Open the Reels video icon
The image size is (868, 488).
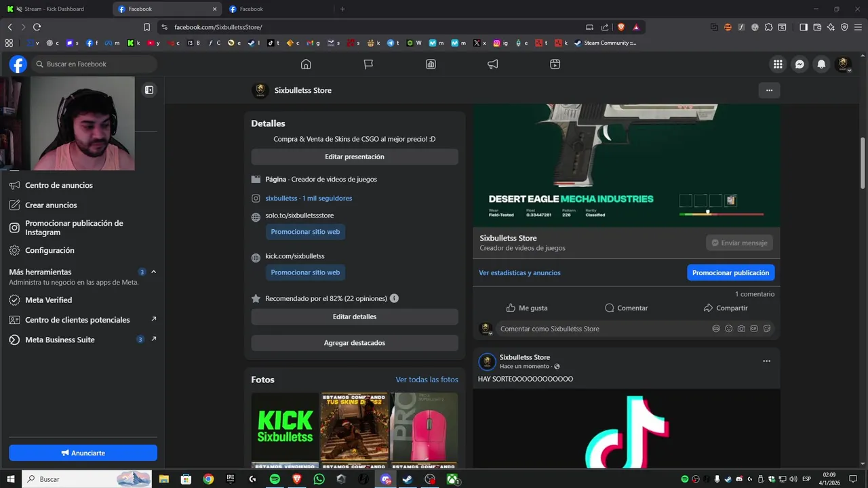pyautogui.click(x=555, y=64)
